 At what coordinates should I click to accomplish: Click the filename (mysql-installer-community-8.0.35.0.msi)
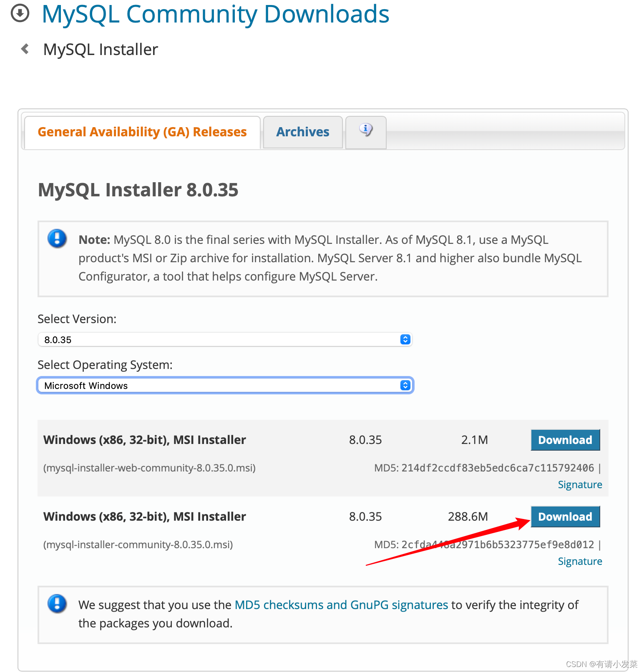[138, 544]
